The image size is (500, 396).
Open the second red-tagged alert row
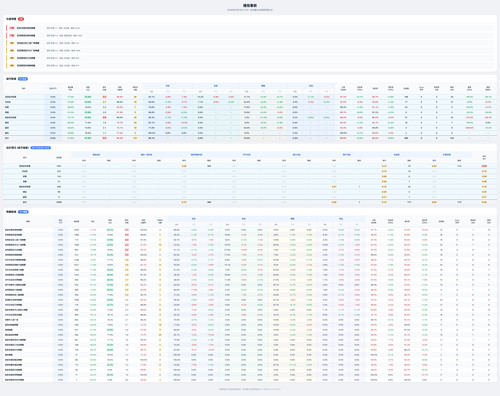tap(250, 35)
